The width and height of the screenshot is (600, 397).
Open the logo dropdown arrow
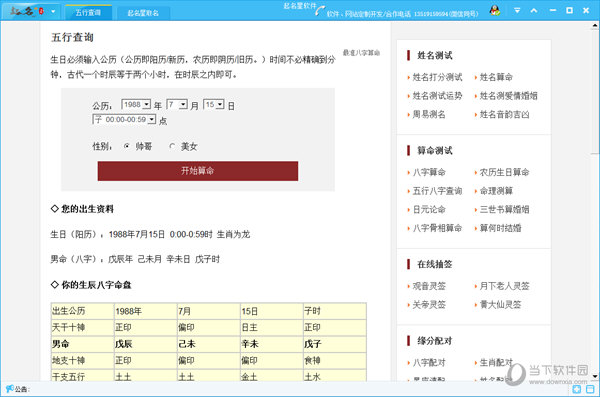(53, 11)
